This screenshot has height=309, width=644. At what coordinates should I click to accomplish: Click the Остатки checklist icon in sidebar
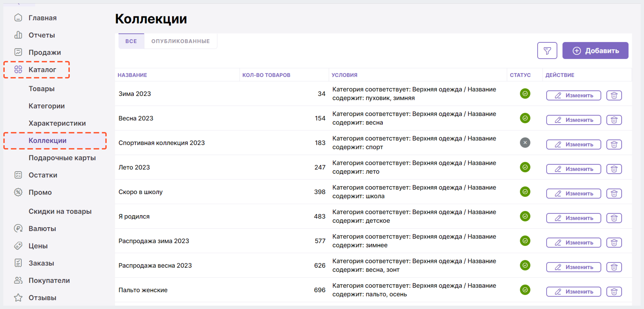(18, 175)
